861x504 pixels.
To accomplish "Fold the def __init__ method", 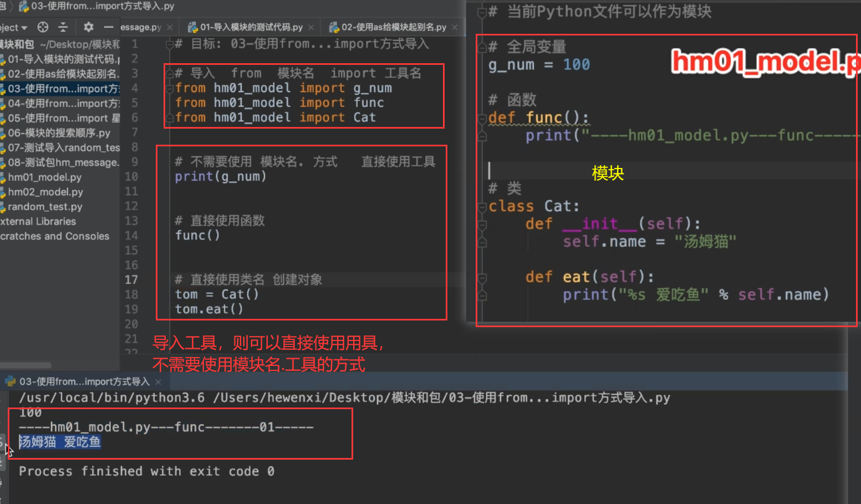I will (x=482, y=225).
